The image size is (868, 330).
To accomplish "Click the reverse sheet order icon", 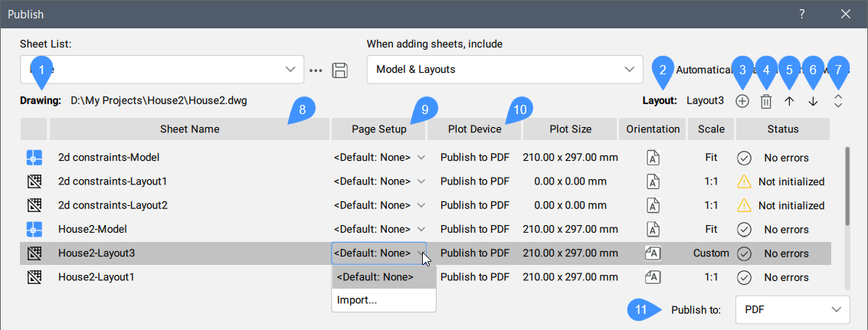I will 837,100.
